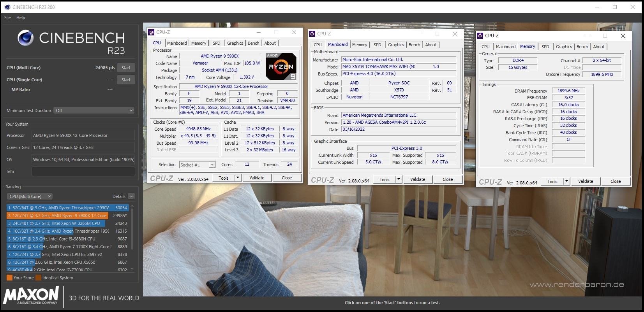Close first CPU-Z window via X
Viewport: 644px width, 312px height.
294,32
